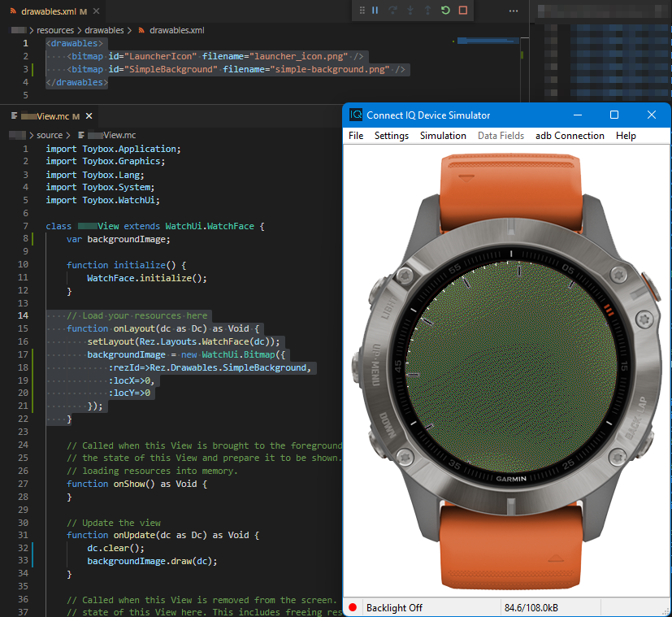Click 'function onShow() as Void {' line
The image size is (672, 617).
[x=137, y=484]
